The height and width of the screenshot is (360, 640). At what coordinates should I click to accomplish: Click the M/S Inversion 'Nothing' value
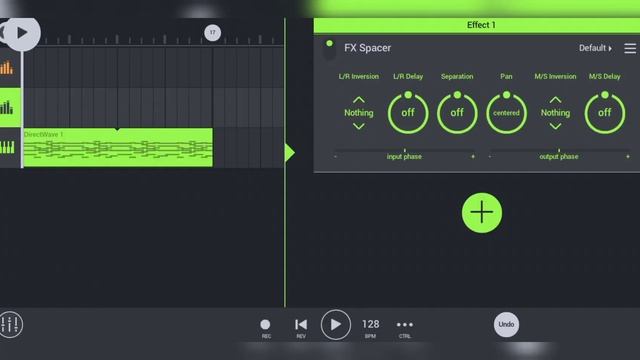555,113
